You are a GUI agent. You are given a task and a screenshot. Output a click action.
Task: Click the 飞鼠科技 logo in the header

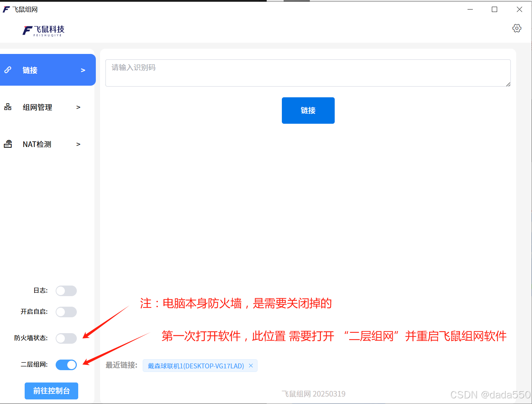44,31
